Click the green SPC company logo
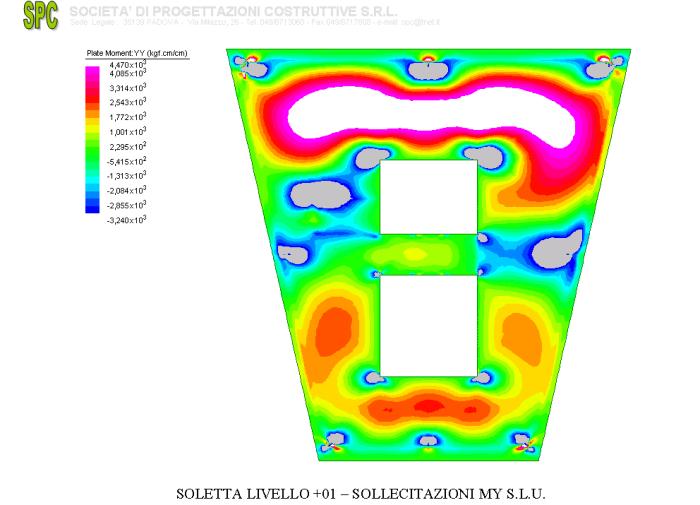 point(41,14)
